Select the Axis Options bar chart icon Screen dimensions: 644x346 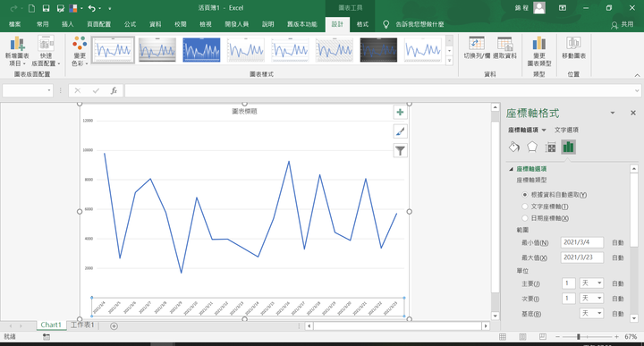(x=569, y=147)
